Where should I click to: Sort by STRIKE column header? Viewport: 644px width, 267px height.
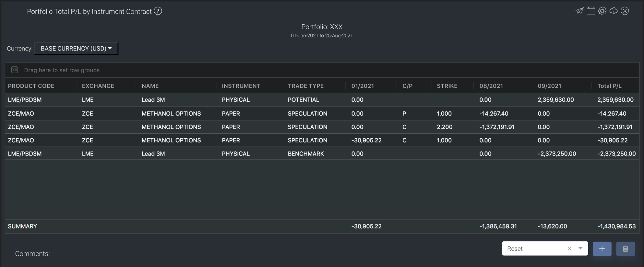[x=447, y=86]
